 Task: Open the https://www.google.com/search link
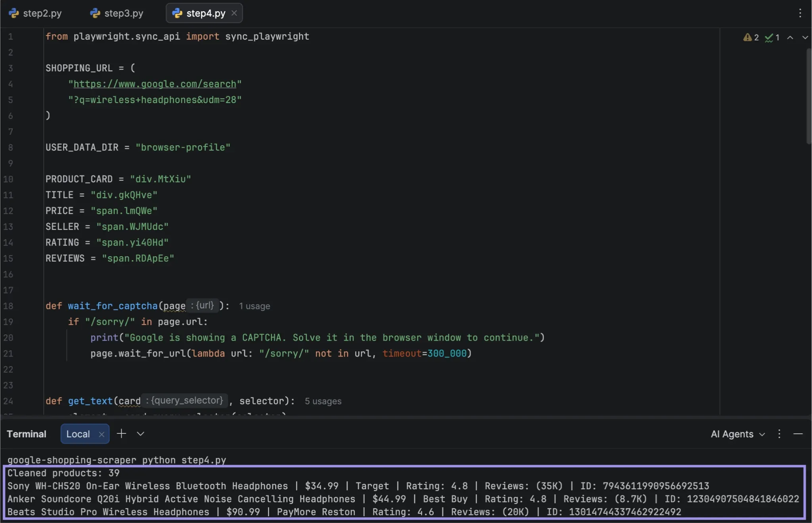(155, 84)
